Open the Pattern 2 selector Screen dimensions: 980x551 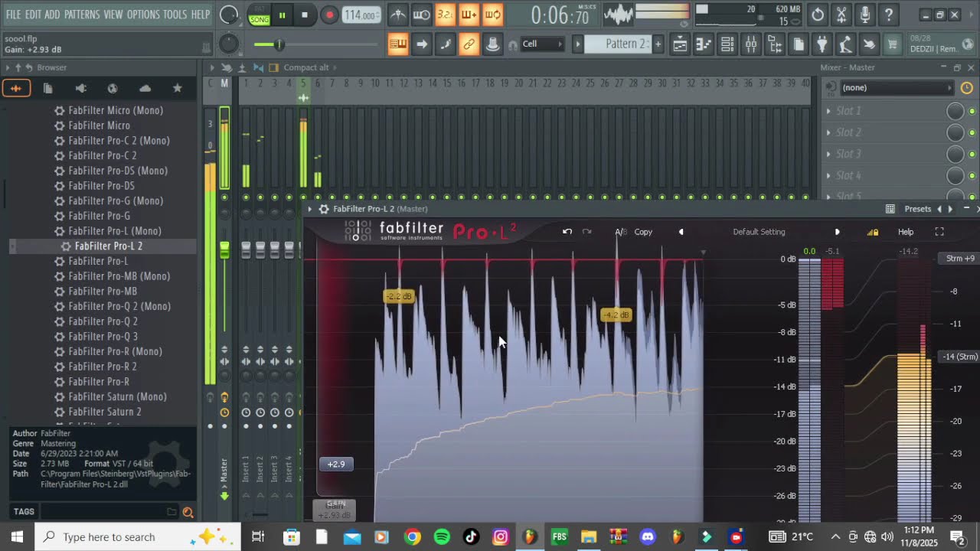pyautogui.click(x=617, y=44)
